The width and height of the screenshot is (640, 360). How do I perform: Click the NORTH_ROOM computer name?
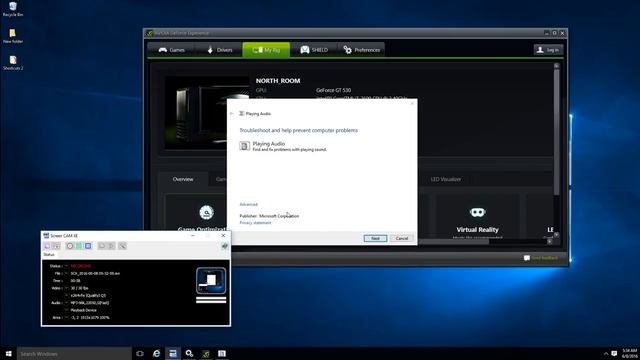[x=278, y=81]
